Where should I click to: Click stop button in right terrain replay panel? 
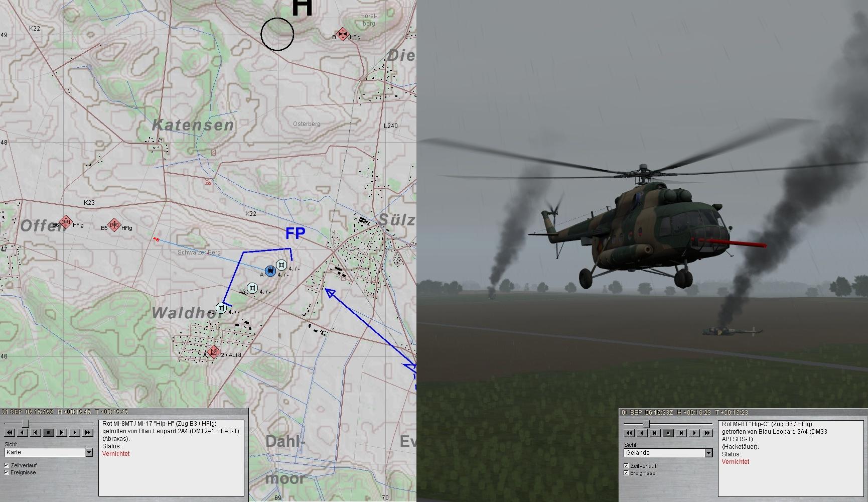(668, 433)
